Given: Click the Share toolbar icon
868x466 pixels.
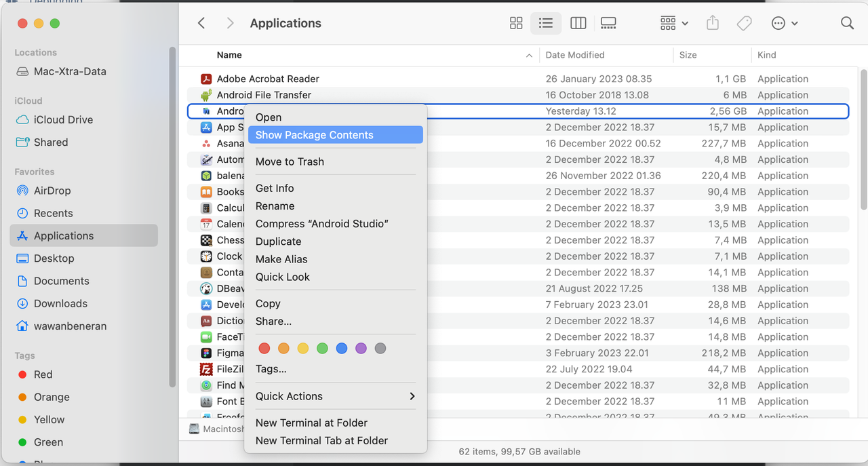Looking at the screenshot, I should [x=712, y=23].
